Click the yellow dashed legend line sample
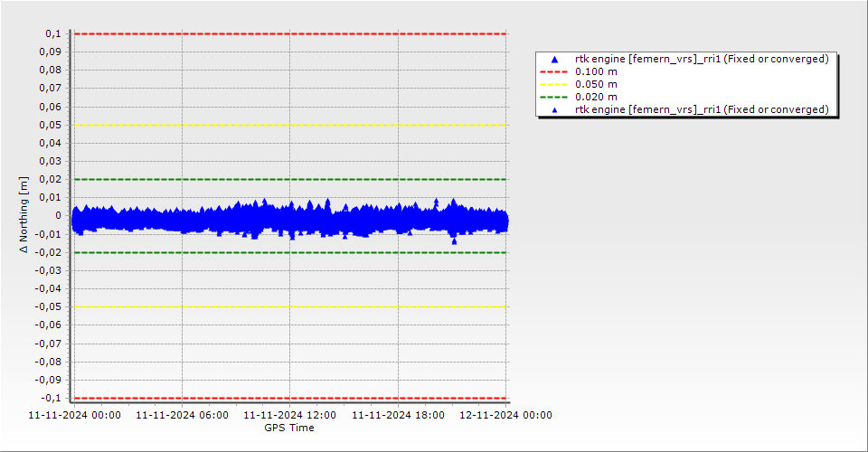 555,84
